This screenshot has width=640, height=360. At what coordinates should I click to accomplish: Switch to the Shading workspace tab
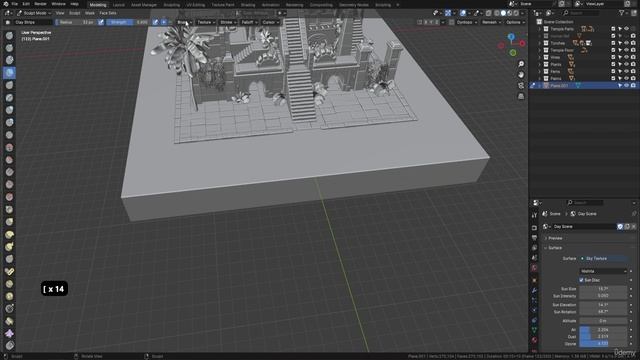coord(248,5)
